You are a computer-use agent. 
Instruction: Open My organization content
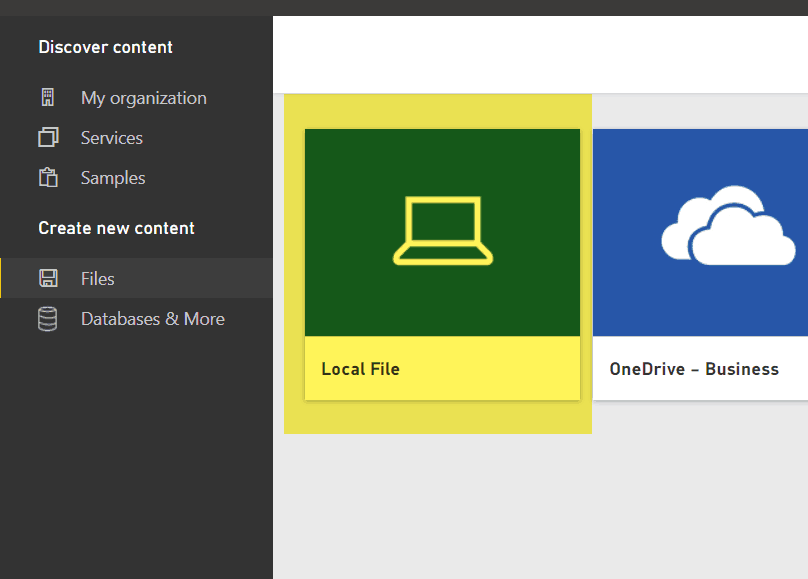[143, 98]
